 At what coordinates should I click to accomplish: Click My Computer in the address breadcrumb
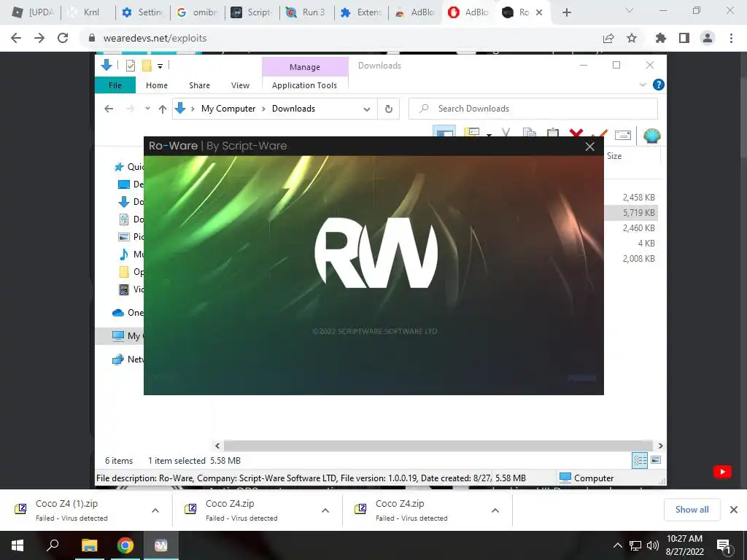pos(228,109)
